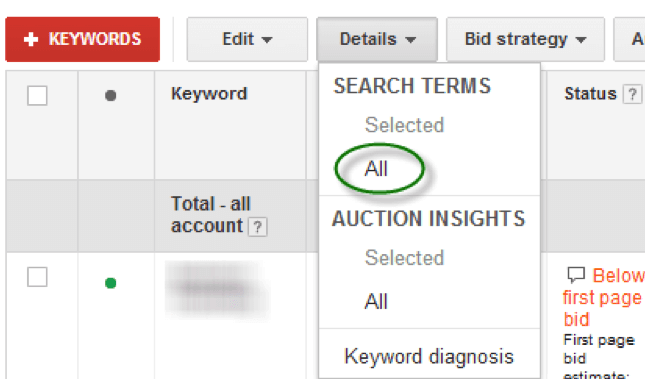Choose All under Auction Insights

tap(376, 301)
